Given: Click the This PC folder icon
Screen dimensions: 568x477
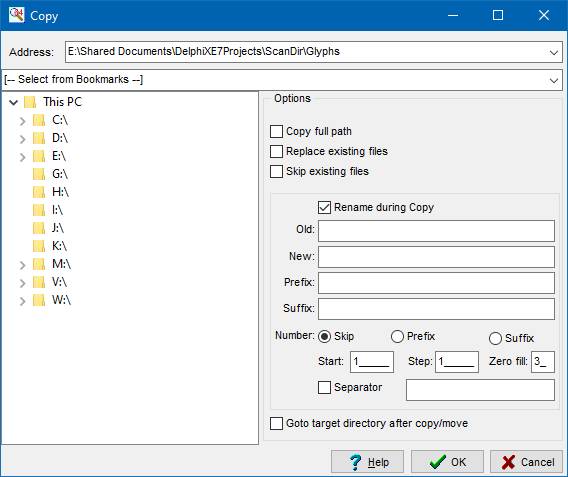Looking at the screenshot, I should (x=30, y=102).
